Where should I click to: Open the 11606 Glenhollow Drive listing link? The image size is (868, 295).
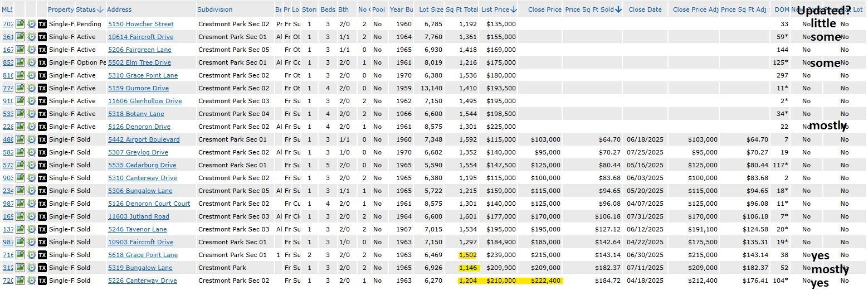click(x=145, y=101)
